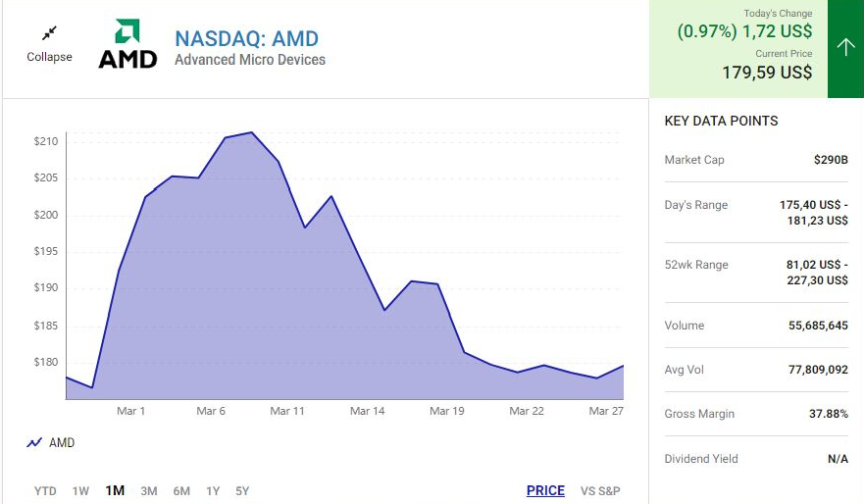The width and height of the screenshot is (864, 504).
Task: Toggle the AMD series legend label
Action: click(x=62, y=443)
